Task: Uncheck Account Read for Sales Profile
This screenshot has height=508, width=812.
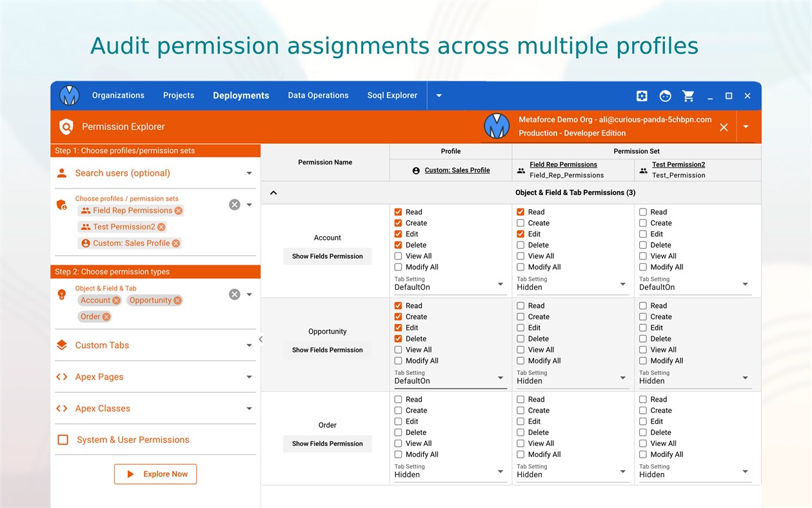Action: [x=399, y=212]
